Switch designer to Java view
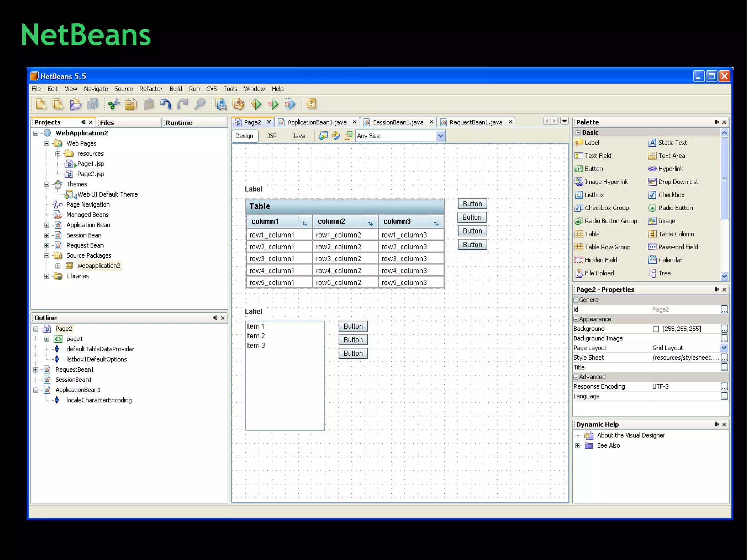Image resolution: width=747 pixels, height=560 pixels. (x=299, y=136)
